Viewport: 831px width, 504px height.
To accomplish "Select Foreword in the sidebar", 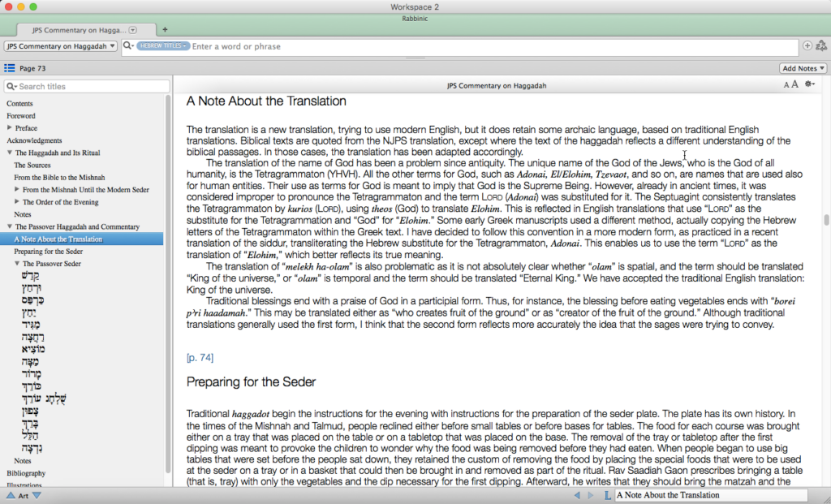I will [x=21, y=115].
